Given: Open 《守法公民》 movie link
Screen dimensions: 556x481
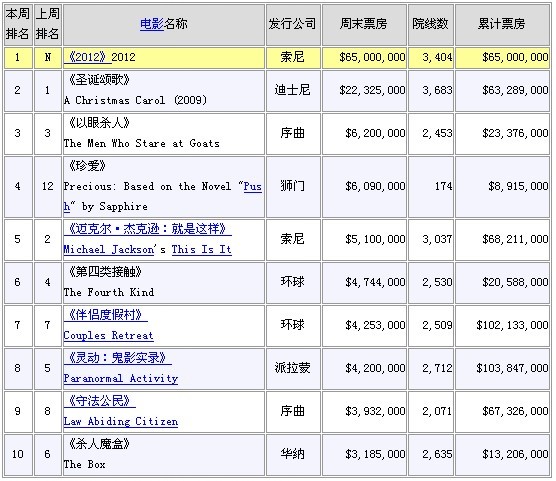Looking at the screenshot, I should [100, 401].
